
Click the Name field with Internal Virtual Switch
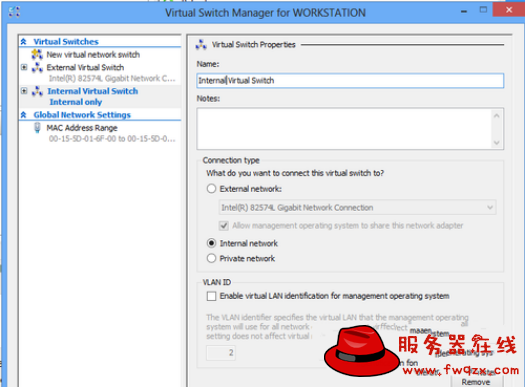[x=350, y=81]
